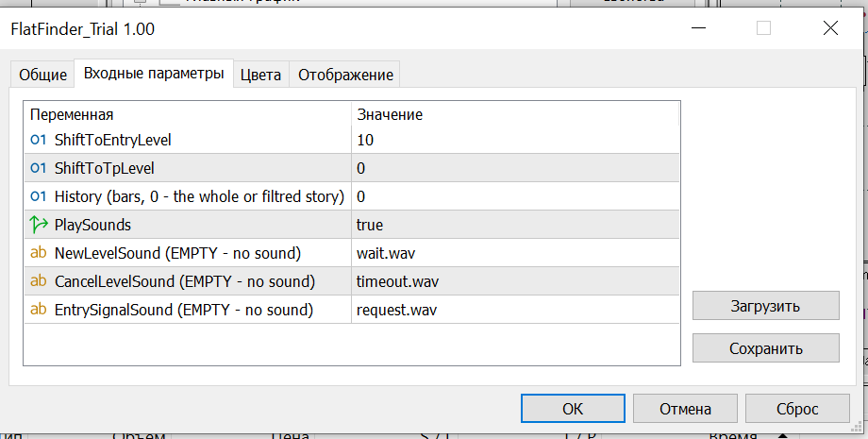This screenshot has width=868, height=439.
Task: Click the integer icon beside ShiftToTpLevel
Action: (39, 168)
